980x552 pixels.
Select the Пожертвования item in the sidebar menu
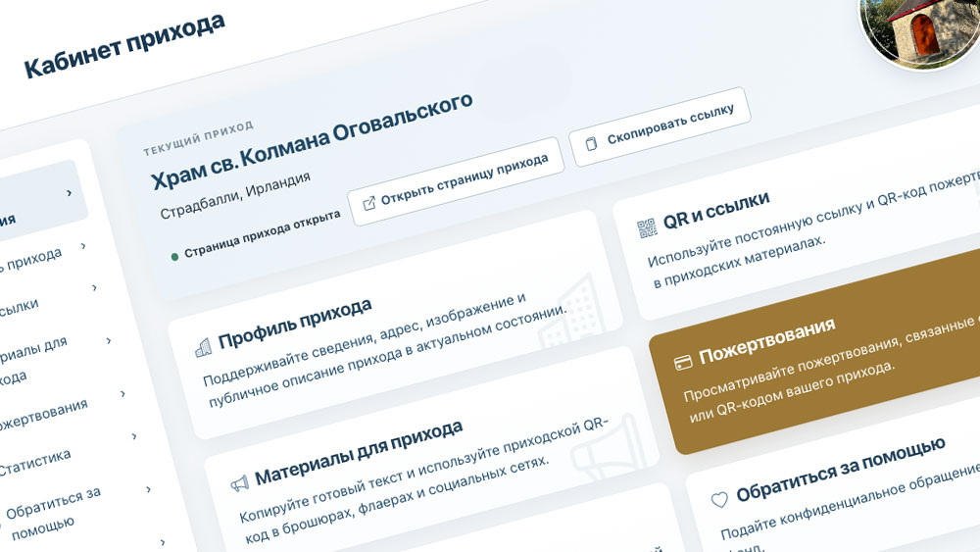coord(42,415)
